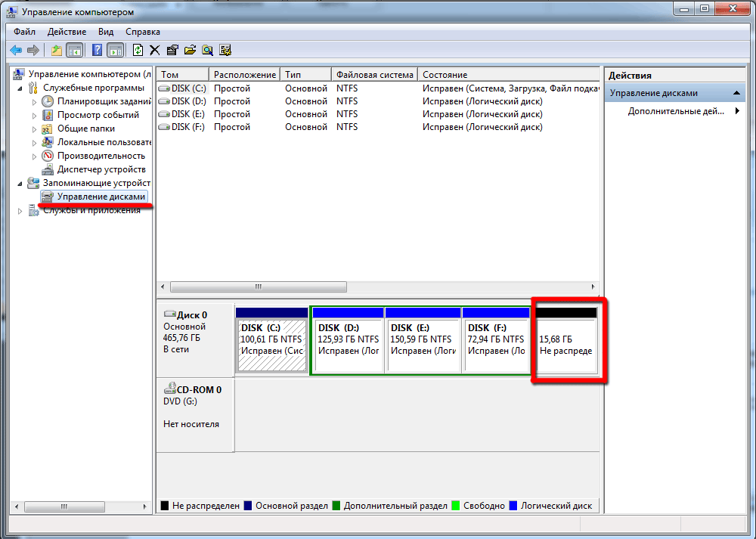Toggle the action pane toolbar button
Viewport: 756px width, 539px height.
coord(115,50)
